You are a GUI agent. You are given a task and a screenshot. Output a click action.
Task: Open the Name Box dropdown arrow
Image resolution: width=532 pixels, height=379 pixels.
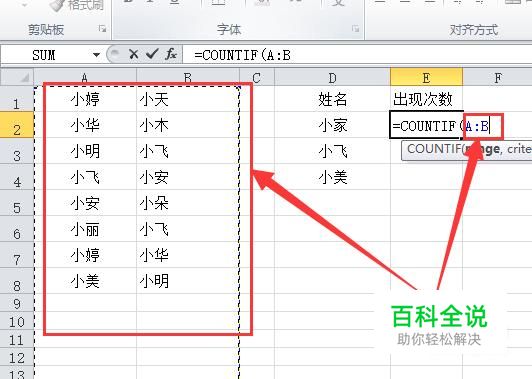click(96, 55)
